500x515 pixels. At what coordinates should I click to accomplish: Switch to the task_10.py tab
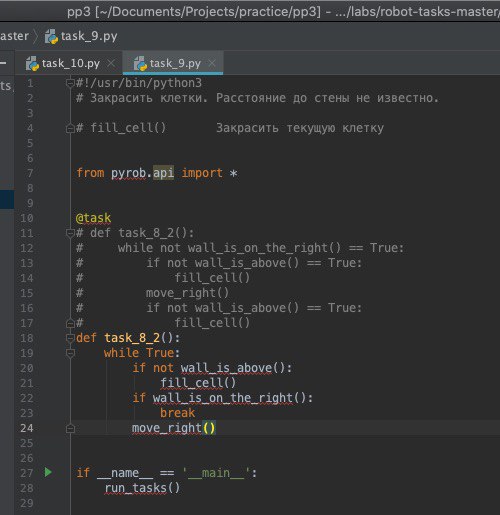tap(70, 63)
